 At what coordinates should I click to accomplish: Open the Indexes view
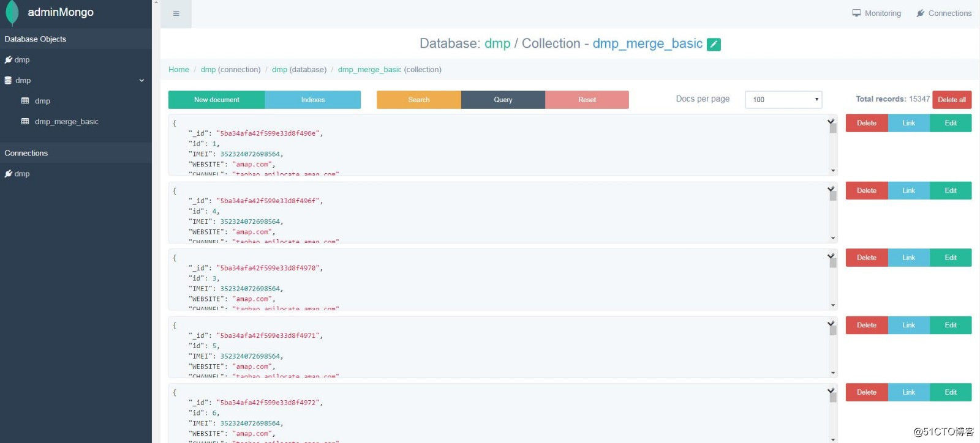click(x=312, y=100)
